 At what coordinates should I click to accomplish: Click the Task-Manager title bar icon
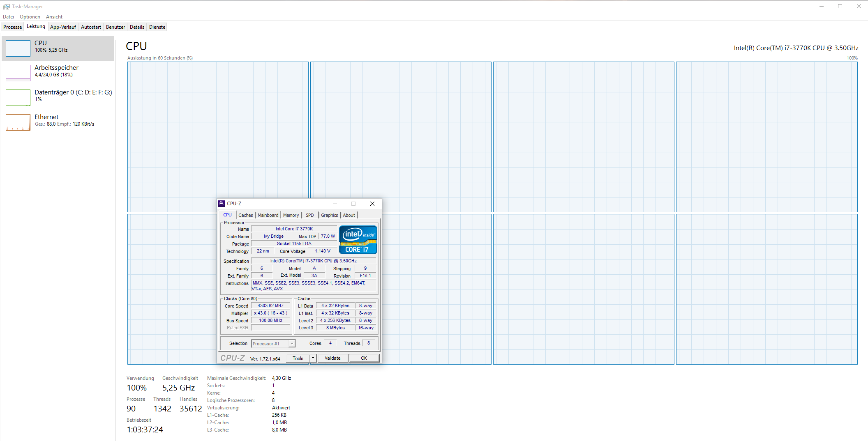[6, 7]
